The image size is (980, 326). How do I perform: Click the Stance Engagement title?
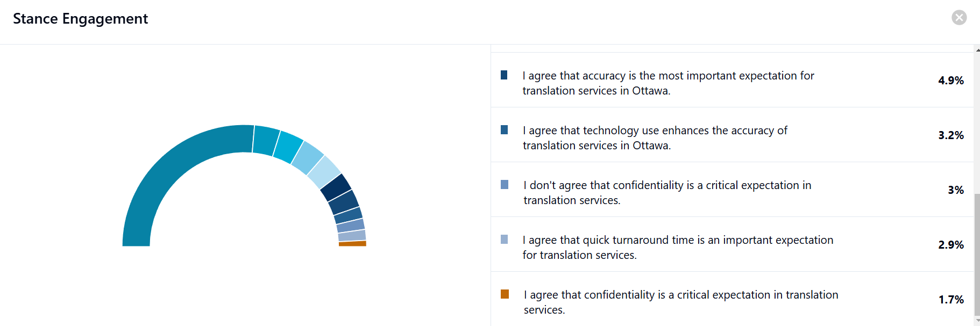pos(81,19)
